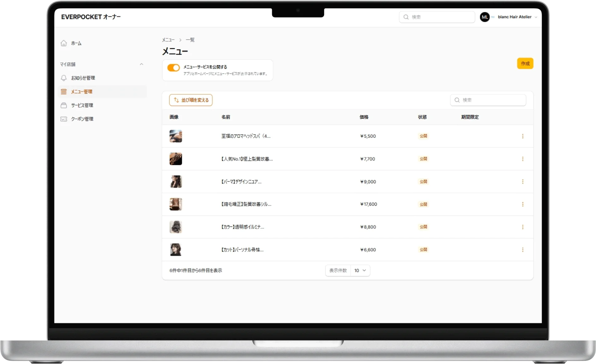Viewport: 596px width, 364px height.
Task: Click the 並び順を変える button
Action: coord(191,100)
